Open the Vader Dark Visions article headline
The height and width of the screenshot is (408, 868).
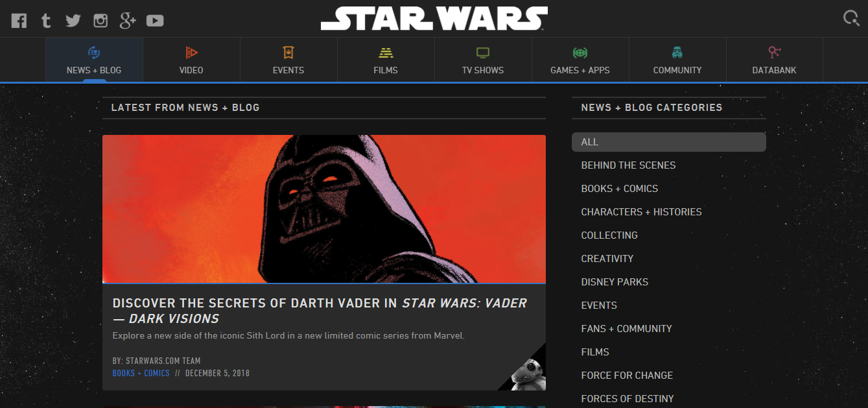click(320, 311)
